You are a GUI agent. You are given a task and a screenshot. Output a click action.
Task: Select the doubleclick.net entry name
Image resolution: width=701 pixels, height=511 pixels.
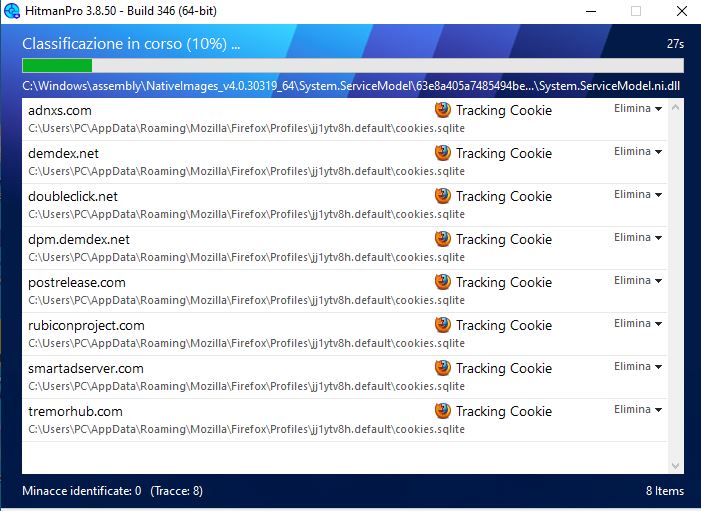click(x=73, y=196)
